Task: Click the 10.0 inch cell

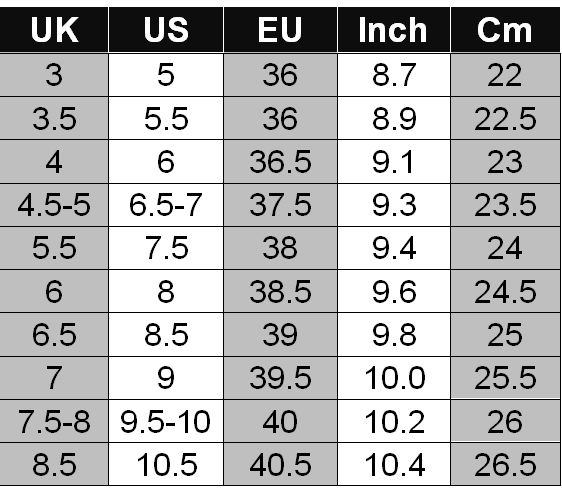Action: tap(394, 378)
